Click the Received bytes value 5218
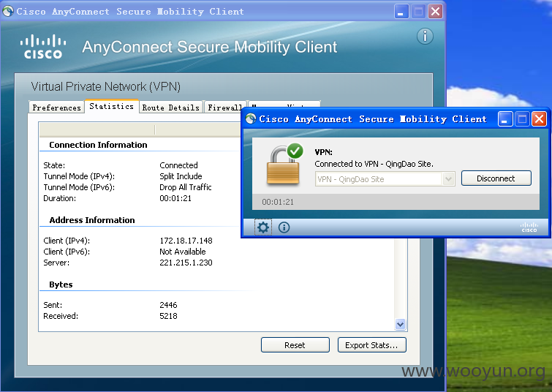This screenshot has height=392, width=552. pyautogui.click(x=168, y=316)
